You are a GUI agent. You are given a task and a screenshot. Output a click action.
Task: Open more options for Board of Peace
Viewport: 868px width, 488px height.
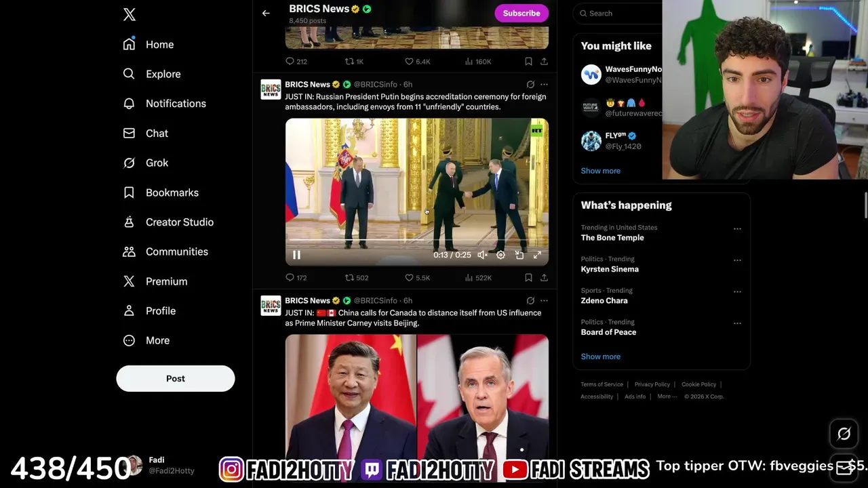(x=737, y=323)
